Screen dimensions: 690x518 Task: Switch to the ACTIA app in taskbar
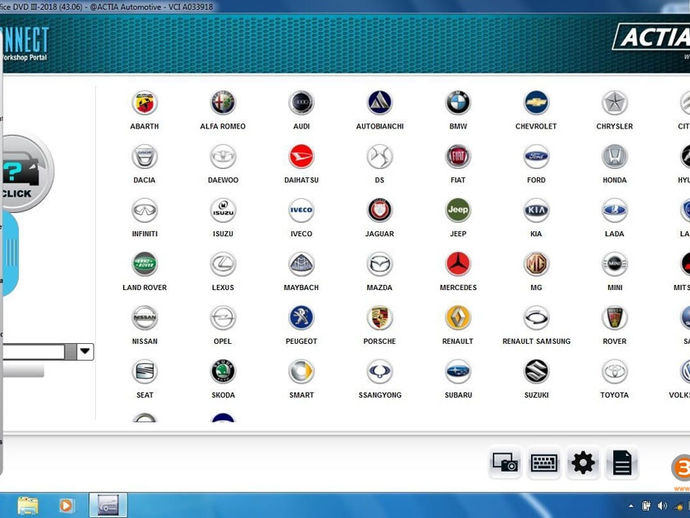[108, 505]
